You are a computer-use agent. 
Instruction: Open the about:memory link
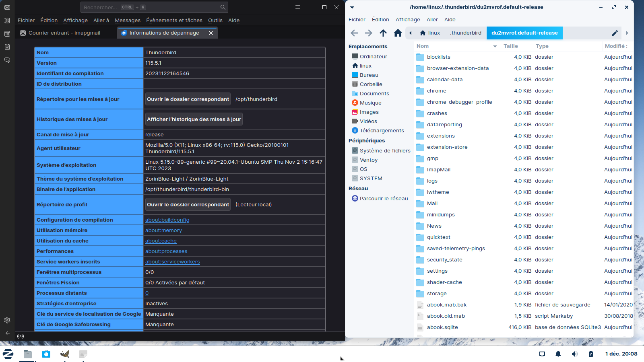tap(163, 230)
